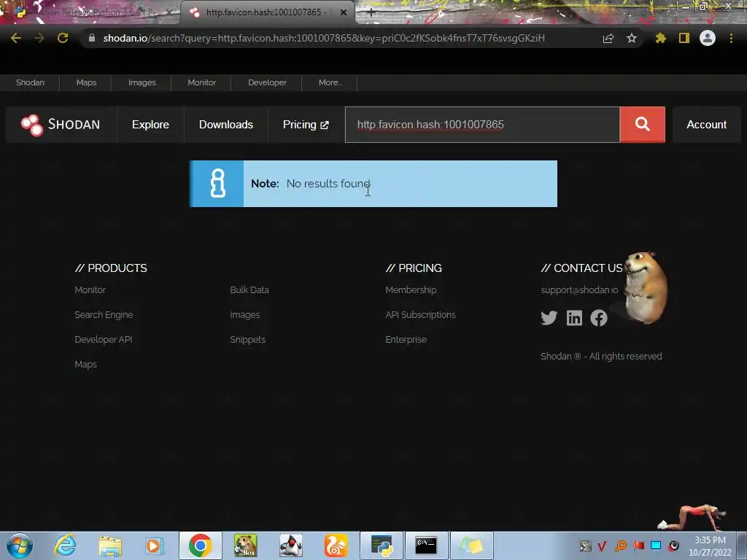Select the Monitor top nav item
The width and height of the screenshot is (747, 560).
coord(201,82)
